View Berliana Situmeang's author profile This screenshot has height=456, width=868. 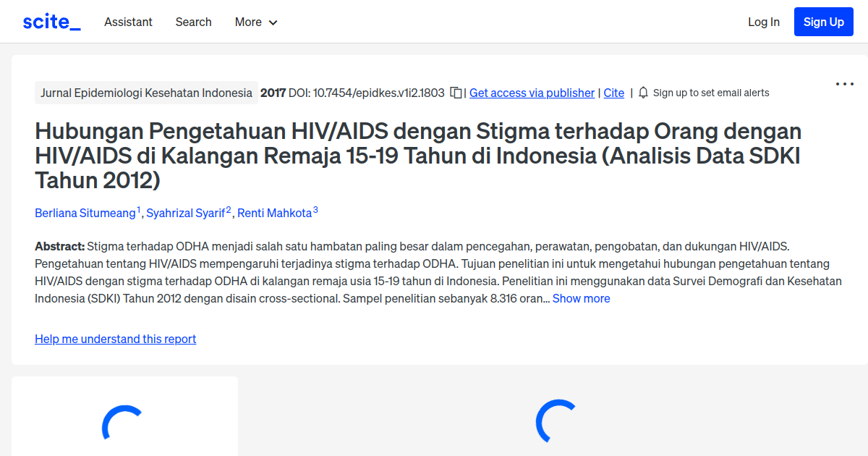coord(84,213)
